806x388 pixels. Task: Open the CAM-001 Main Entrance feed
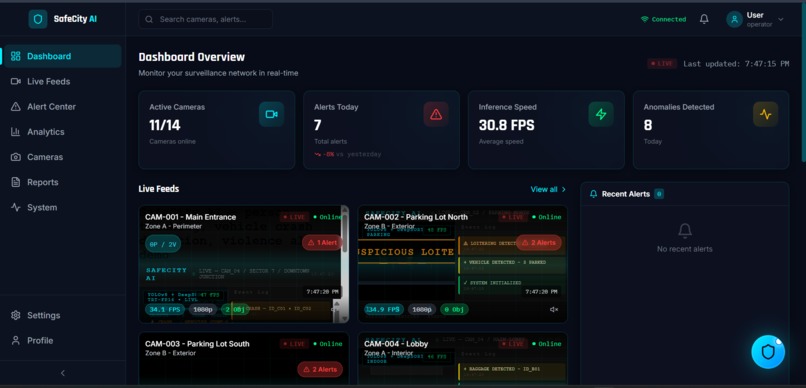click(x=244, y=264)
